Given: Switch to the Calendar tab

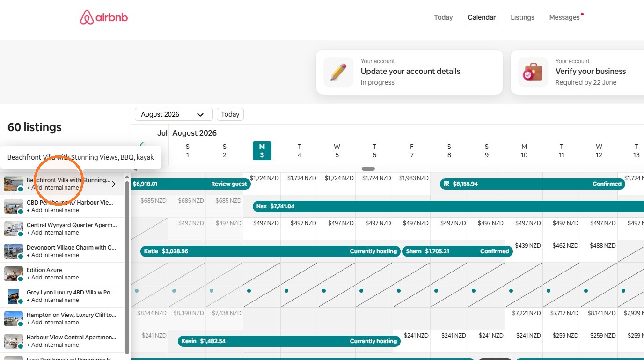Looking at the screenshot, I should (x=482, y=17).
